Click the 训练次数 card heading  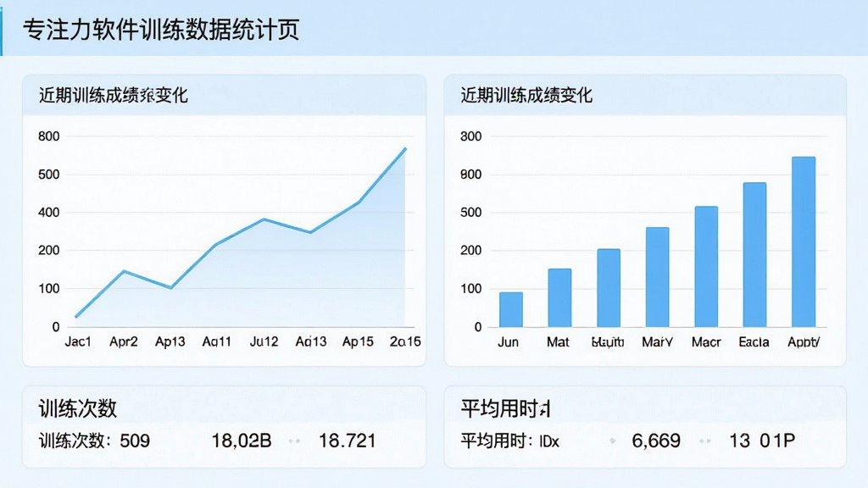coord(77,409)
